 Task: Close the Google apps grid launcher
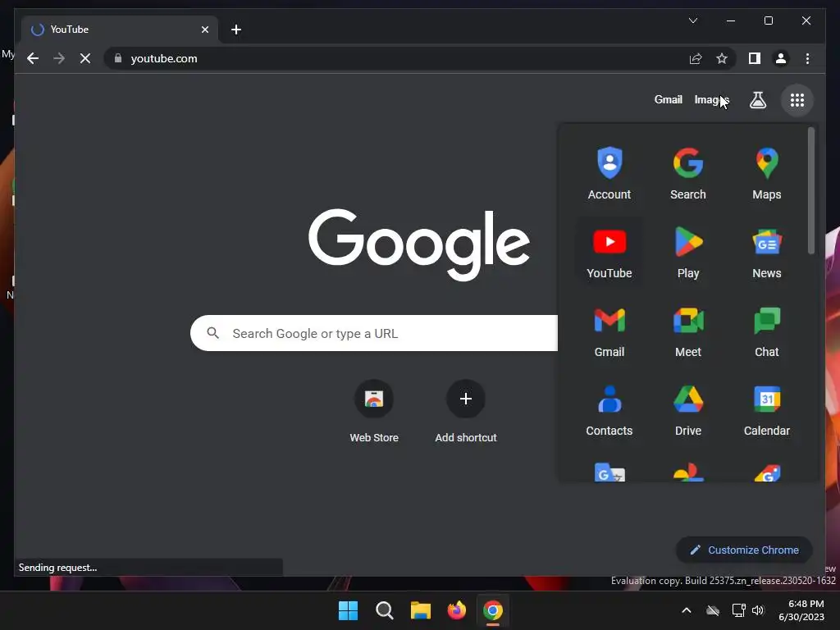[797, 100]
